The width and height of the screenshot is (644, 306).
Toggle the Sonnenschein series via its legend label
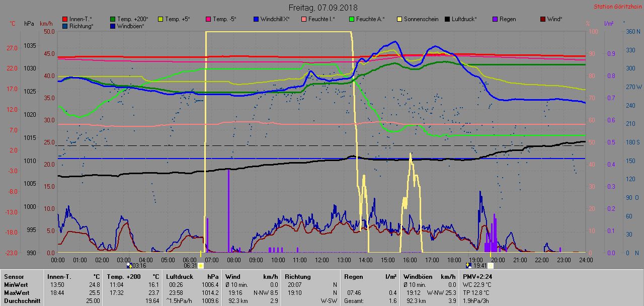point(421,19)
